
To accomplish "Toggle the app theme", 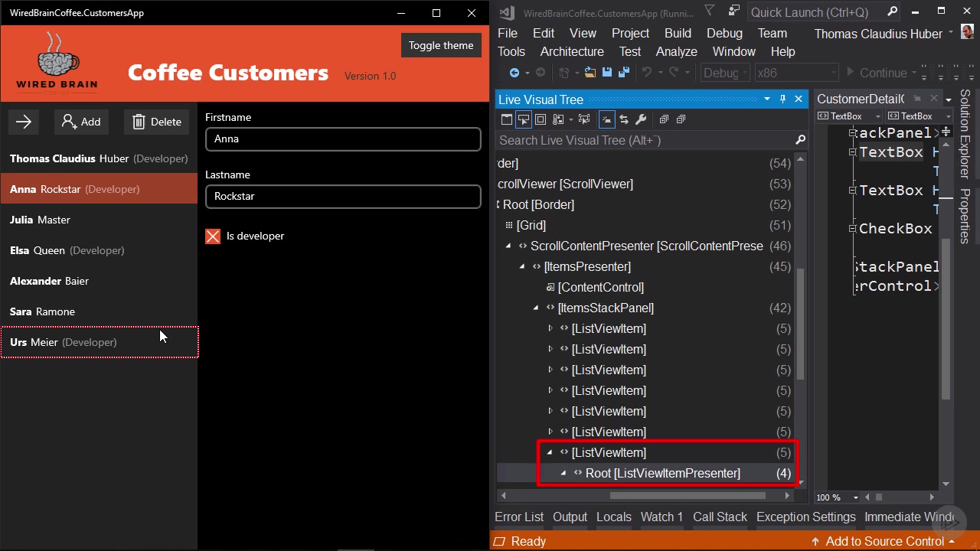I will pos(440,45).
